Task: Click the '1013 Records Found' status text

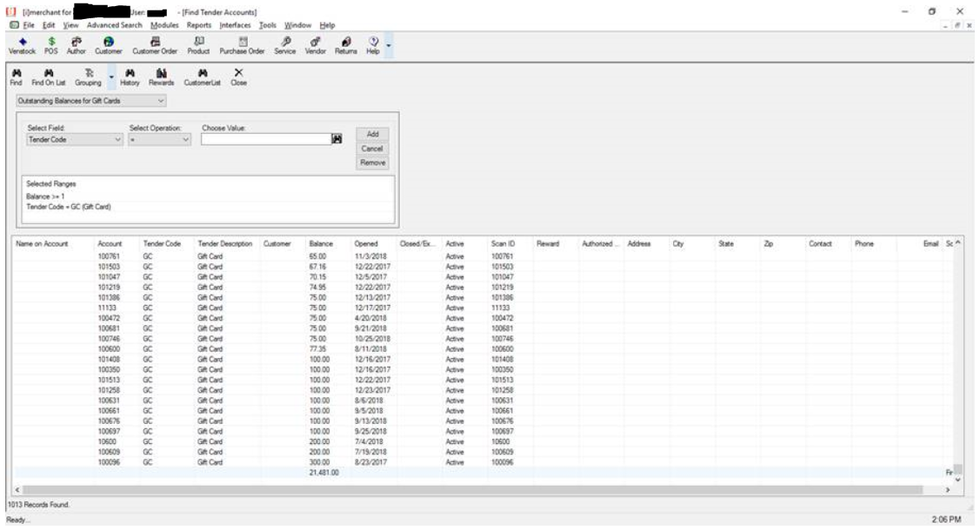Action: [39, 505]
